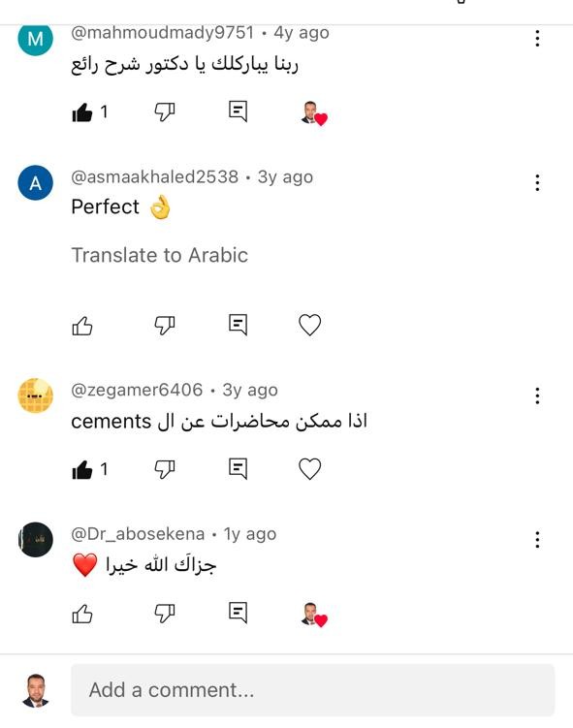Open the @asmaakhaled2538 channel handle
This screenshot has width=573, height=728.
pos(154,176)
